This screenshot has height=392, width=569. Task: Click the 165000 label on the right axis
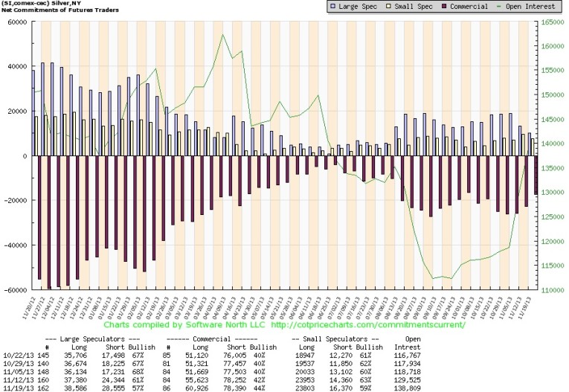551,22
